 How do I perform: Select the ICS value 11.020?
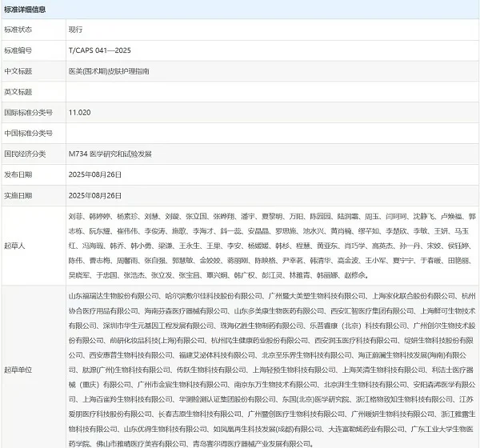[78, 112]
